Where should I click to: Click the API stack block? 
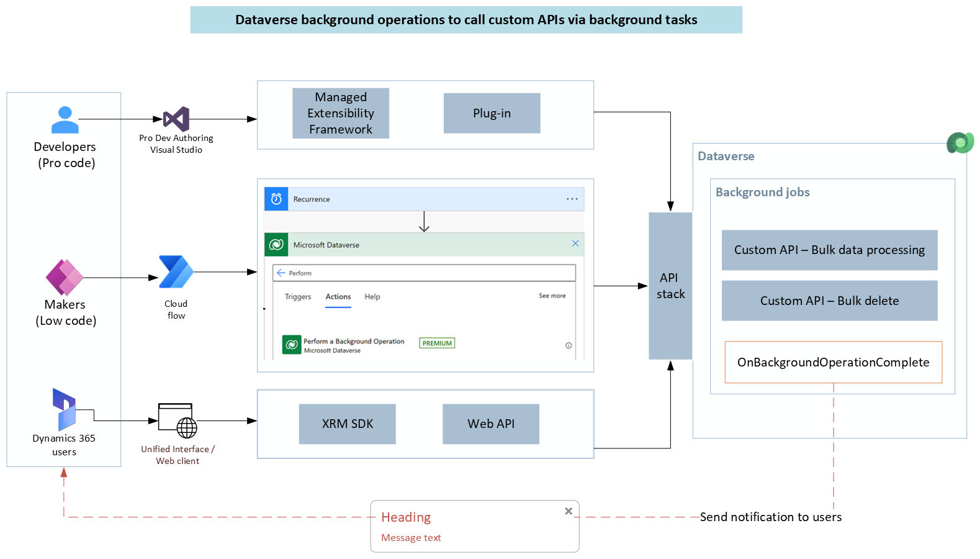coord(670,286)
